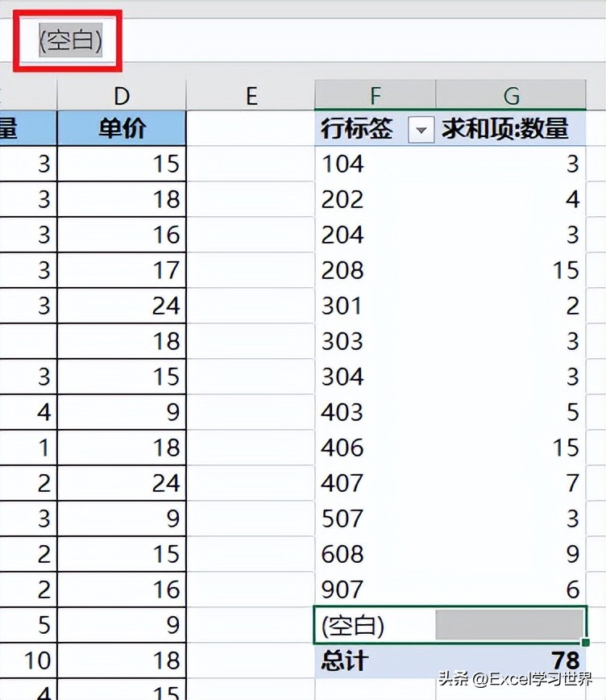Click the gray empty cell beside (空白) label
The image size is (606, 700).
pyautogui.click(x=509, y=625)
